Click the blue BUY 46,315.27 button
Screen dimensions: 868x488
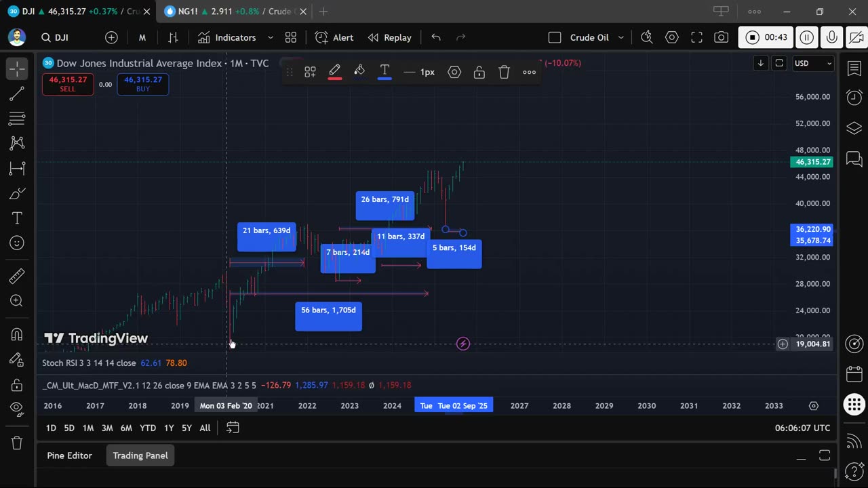[x=142, y=84]
